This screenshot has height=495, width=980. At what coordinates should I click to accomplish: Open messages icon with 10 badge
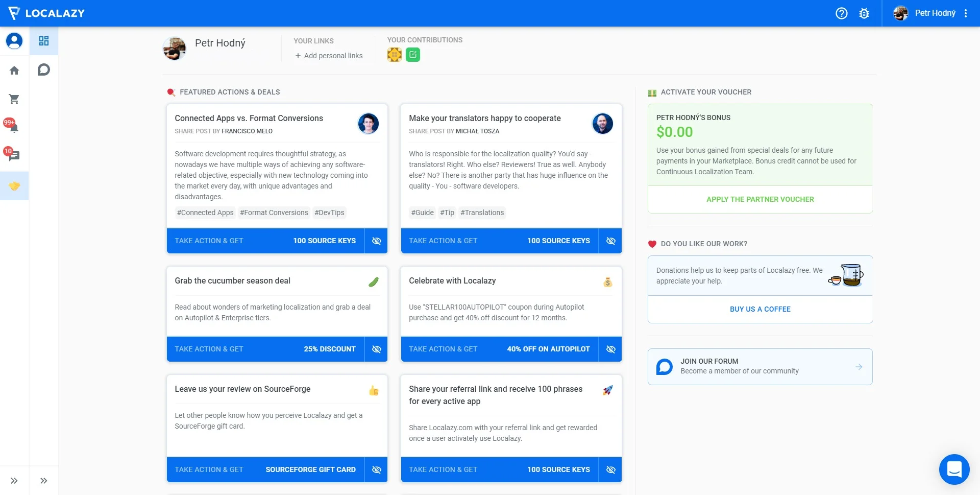click(x=12, y=154)
